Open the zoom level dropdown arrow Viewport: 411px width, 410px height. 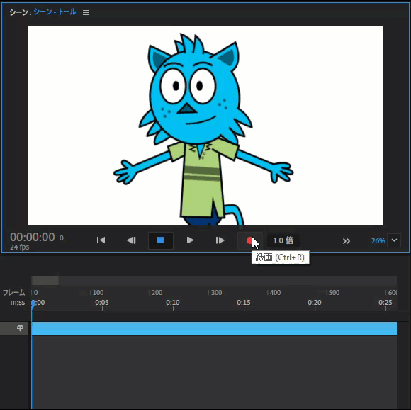(x=394, y=240)
